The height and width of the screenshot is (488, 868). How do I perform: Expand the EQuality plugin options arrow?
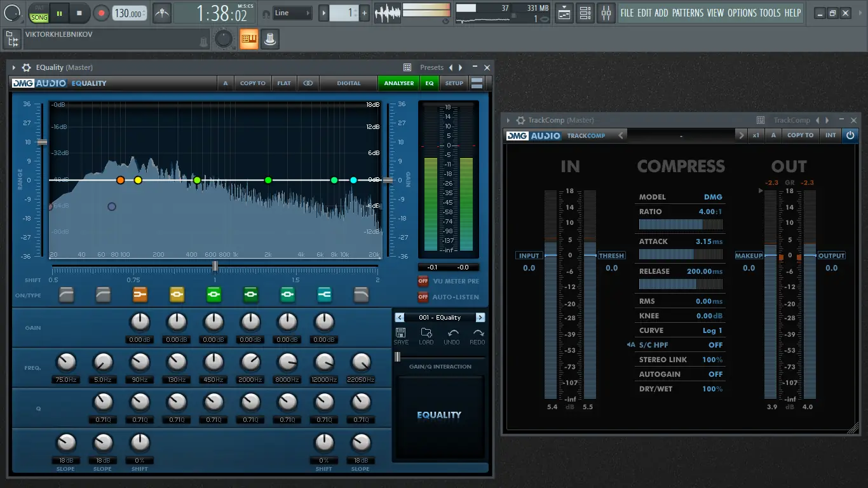[x=14, y=67]
